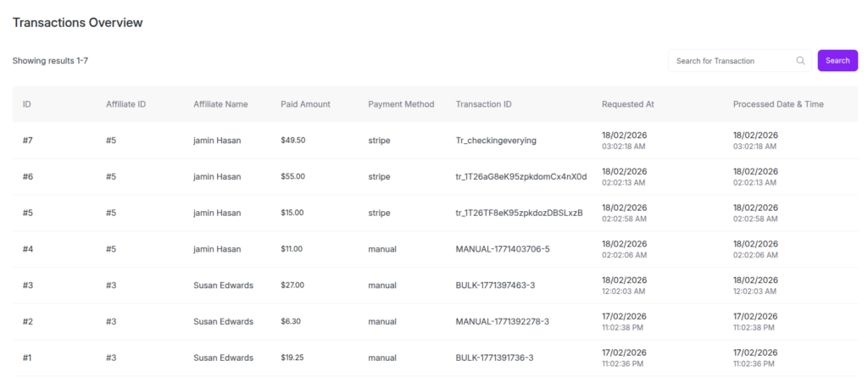Screen dimensions: 868x383
Task: Click the Payment Method column header
Action: [x=401, y=104]
